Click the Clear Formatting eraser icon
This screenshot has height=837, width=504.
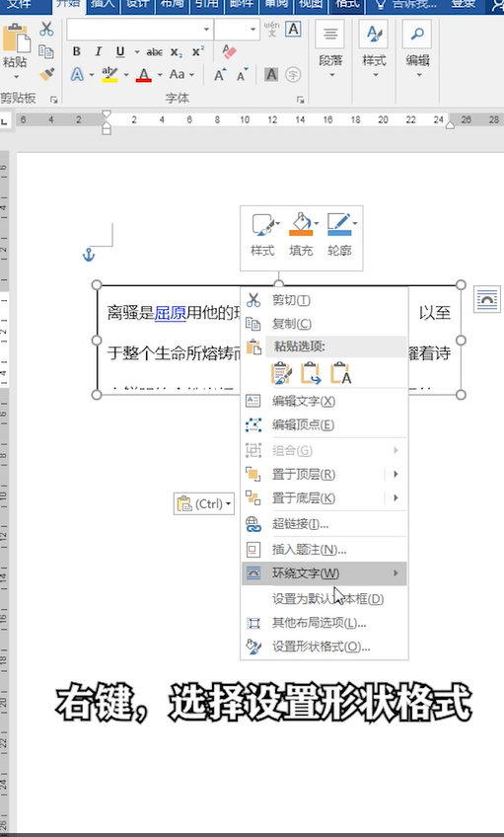[229, 51]
